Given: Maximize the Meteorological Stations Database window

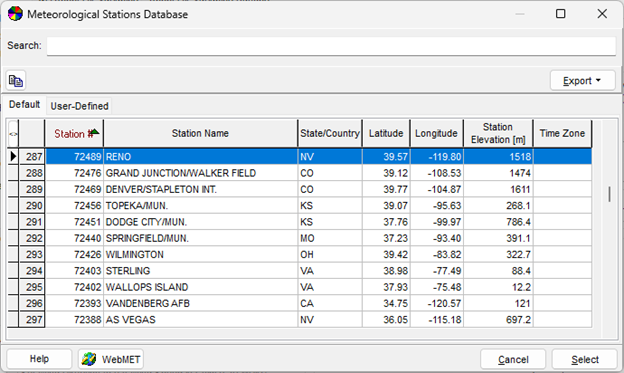Looking at the screenshot, I should click(560, 14).
